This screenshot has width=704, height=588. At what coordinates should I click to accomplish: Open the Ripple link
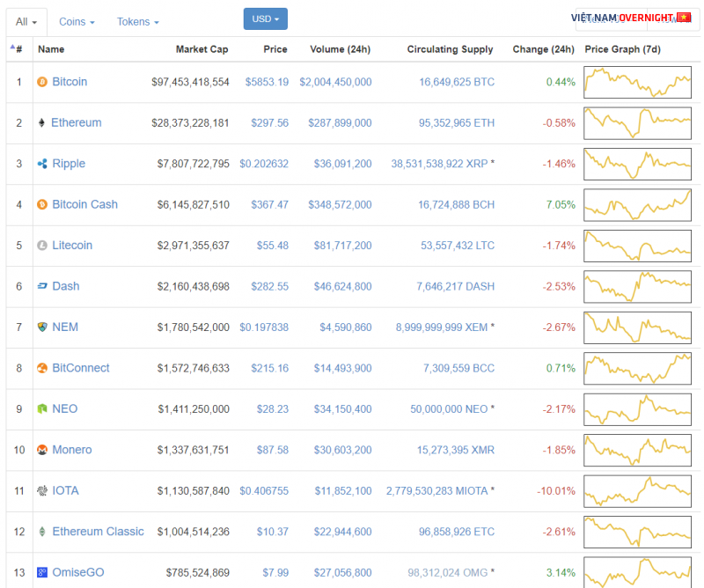coord(69,164)
